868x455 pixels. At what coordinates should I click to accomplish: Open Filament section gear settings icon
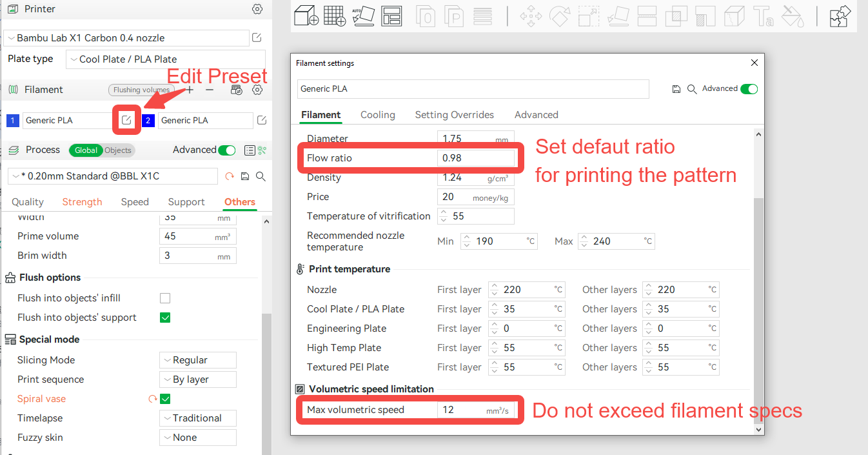coord(257,90)
